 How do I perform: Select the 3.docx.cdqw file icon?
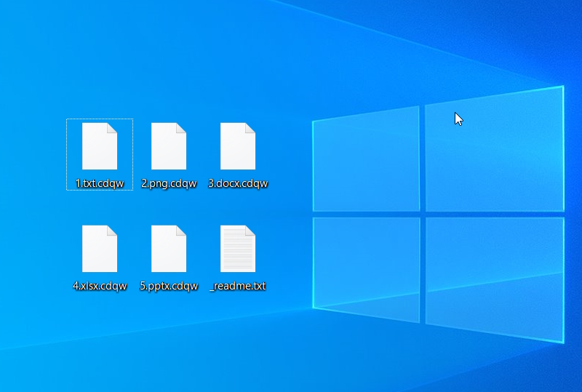(x=238, y=146)
